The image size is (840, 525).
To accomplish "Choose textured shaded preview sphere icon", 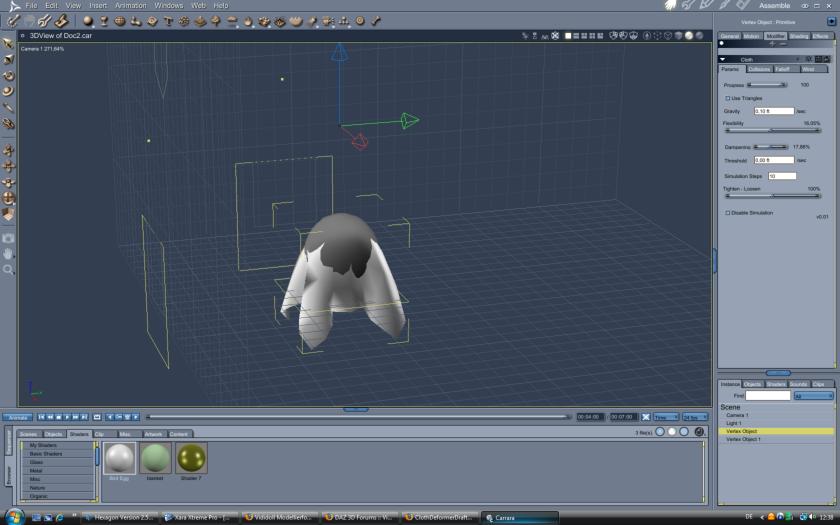I will pyautogui.click(x=699, y=35).
